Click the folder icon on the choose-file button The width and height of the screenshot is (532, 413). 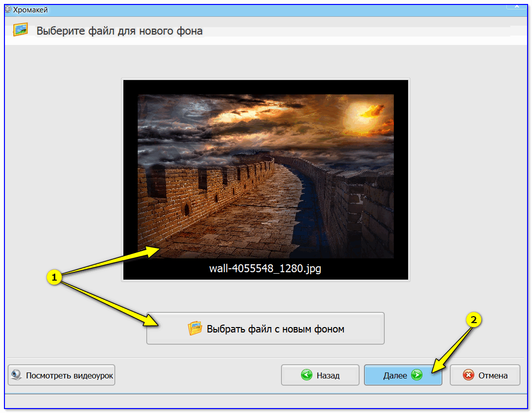pos(195,329)
